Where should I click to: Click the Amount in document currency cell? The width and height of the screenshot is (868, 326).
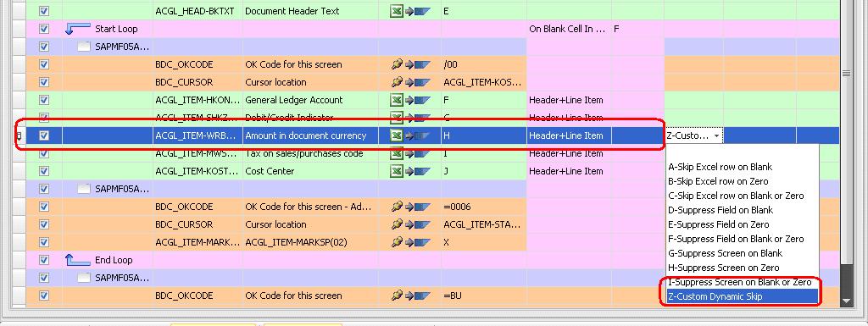[310, 135]
